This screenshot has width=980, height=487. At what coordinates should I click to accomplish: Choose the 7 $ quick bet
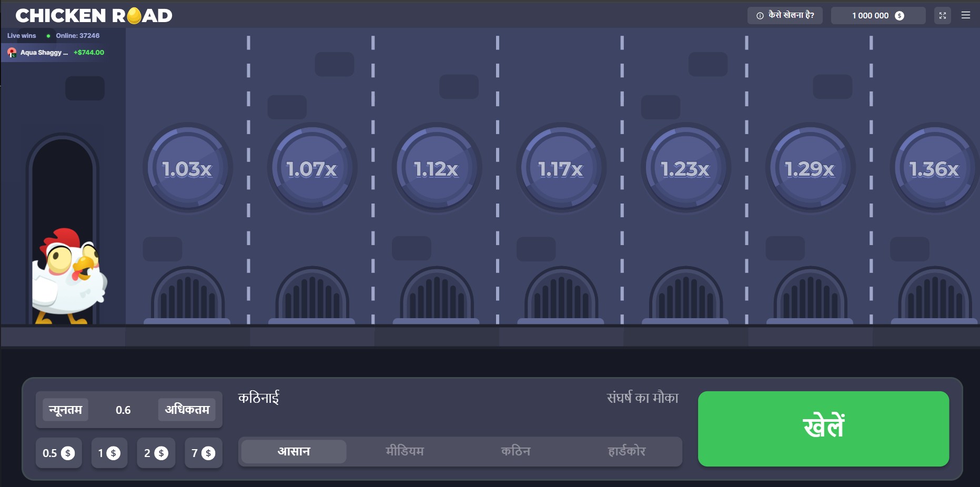[204, 453]
